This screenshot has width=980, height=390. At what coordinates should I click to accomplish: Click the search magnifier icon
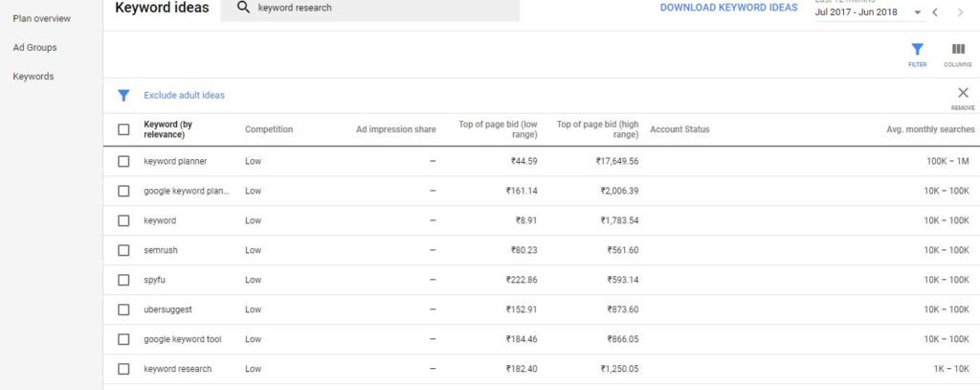point(244,8)
